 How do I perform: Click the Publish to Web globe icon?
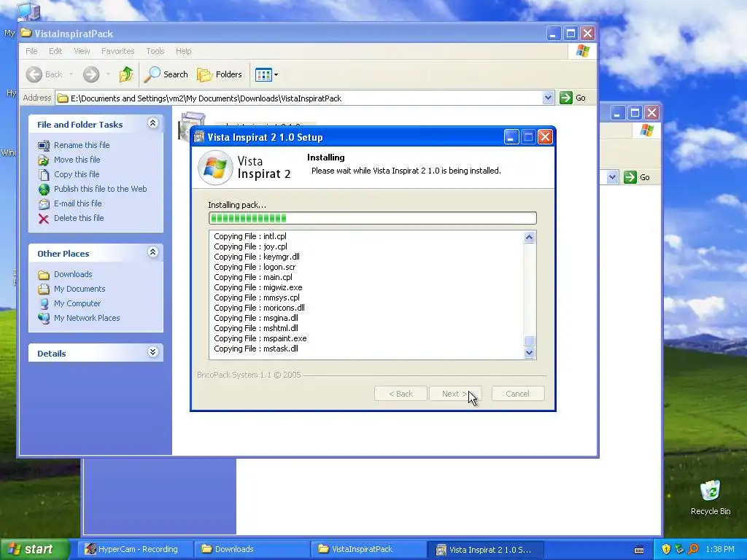(x=43, y=190)
